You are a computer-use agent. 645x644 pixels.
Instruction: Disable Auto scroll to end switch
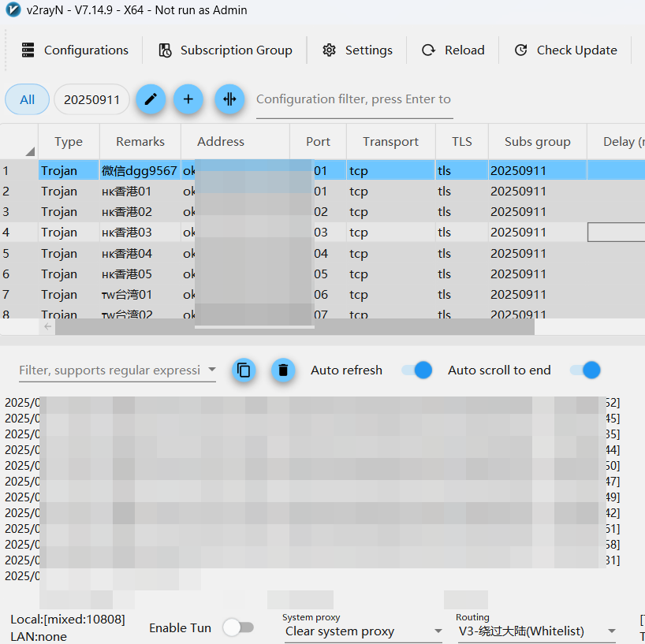click(x=585, y=370)
